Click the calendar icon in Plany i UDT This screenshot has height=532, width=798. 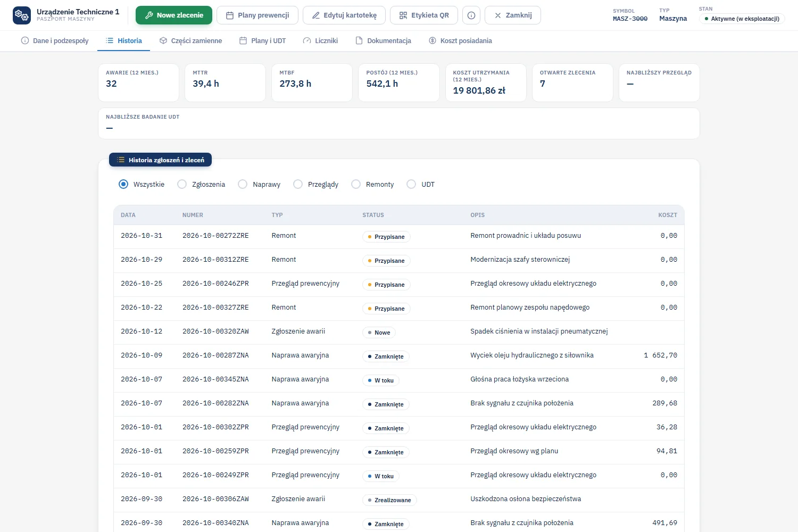(243, 40)
